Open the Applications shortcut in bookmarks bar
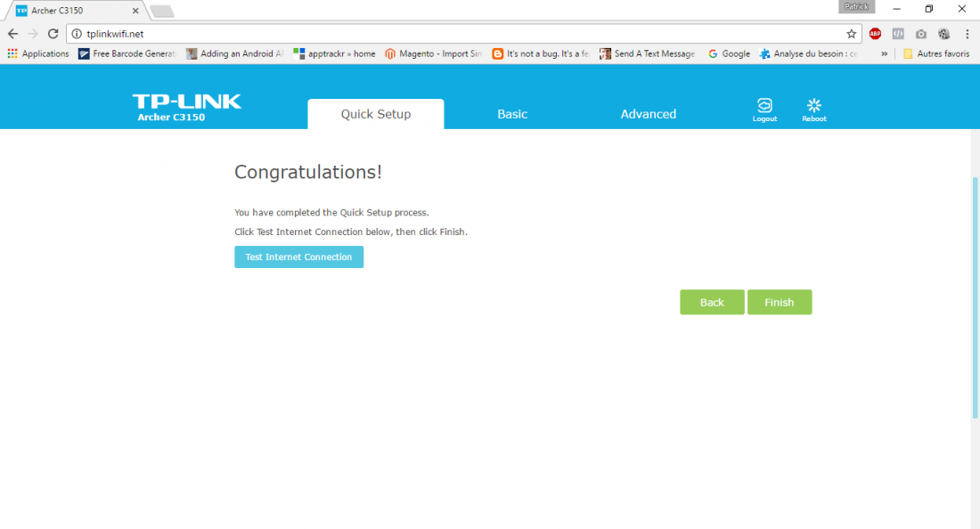Screen dimensions: 980x529 (38, 53)
